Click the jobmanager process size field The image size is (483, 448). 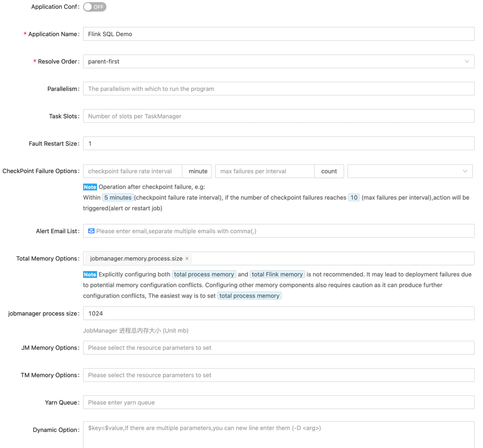(x=278, y=313)
